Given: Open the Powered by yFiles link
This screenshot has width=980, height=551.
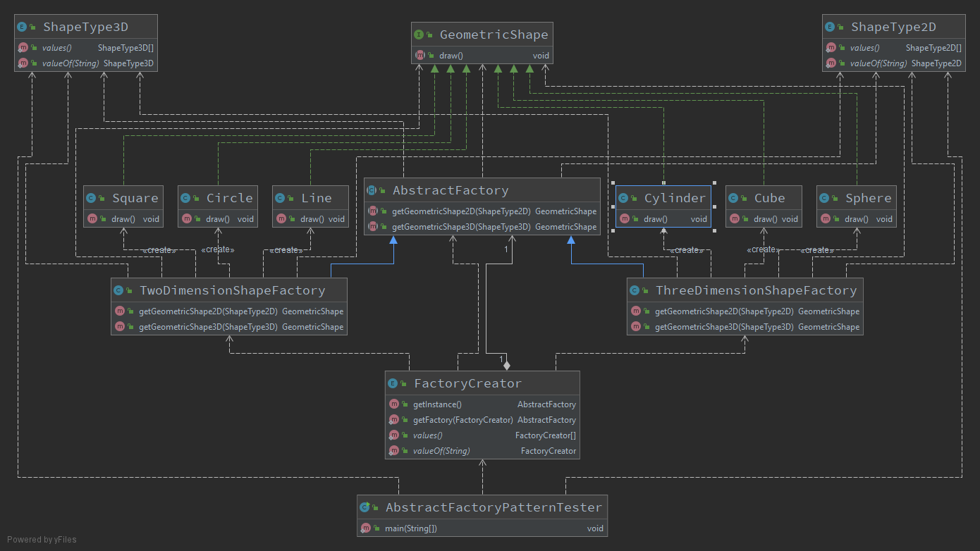Looking at the screenshot, I should click(x=41, y=539).
